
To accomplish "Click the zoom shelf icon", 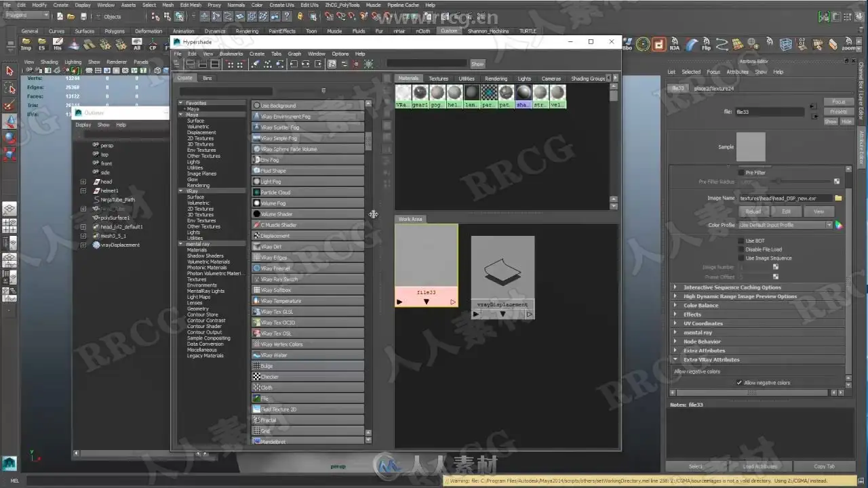I will coord(848,45).
